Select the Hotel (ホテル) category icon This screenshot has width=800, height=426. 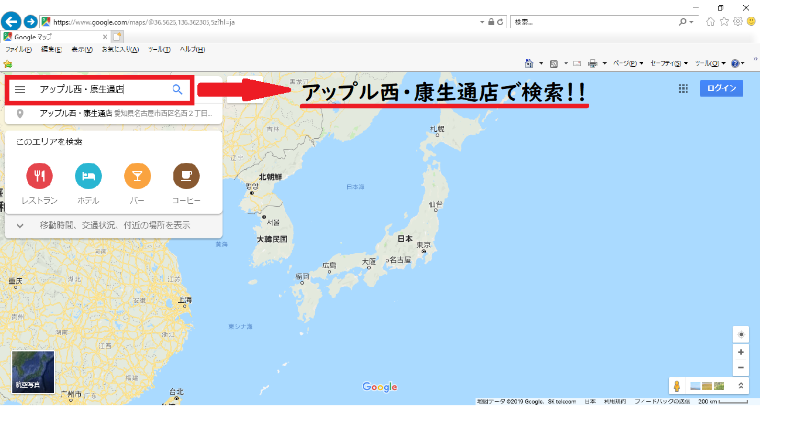(88, 177)
